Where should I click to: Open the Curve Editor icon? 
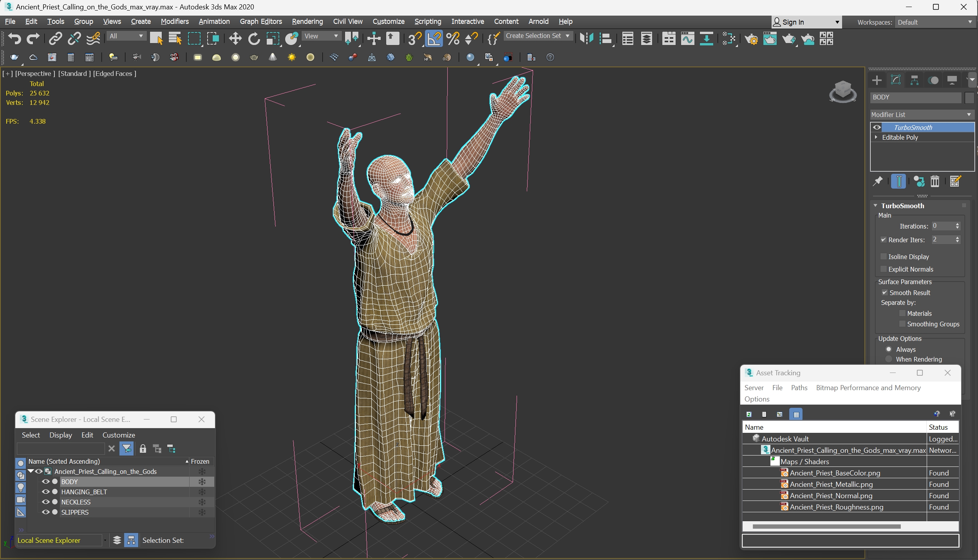(x=687, y=38)
